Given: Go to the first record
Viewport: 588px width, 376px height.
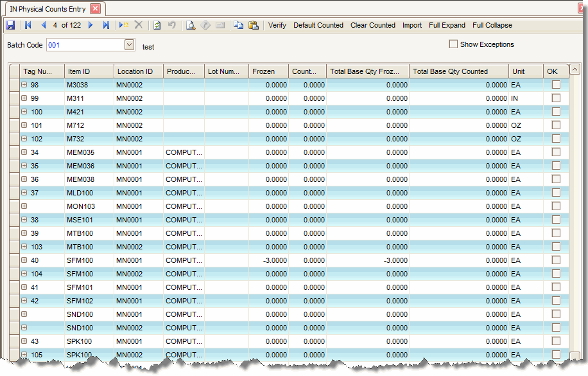Looking at the screenshot, I should pos(28,25).
